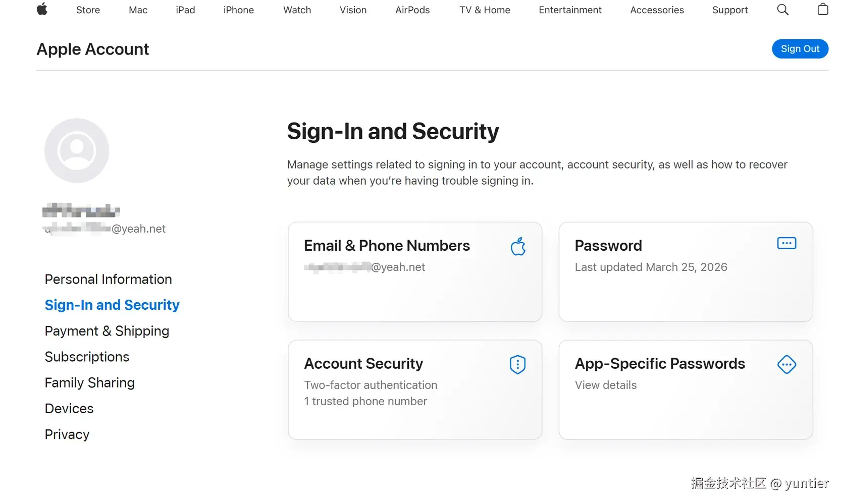Click the Apple logo in the navigation bar
This screenshot has width=842, height=504.
click(42, 10)
